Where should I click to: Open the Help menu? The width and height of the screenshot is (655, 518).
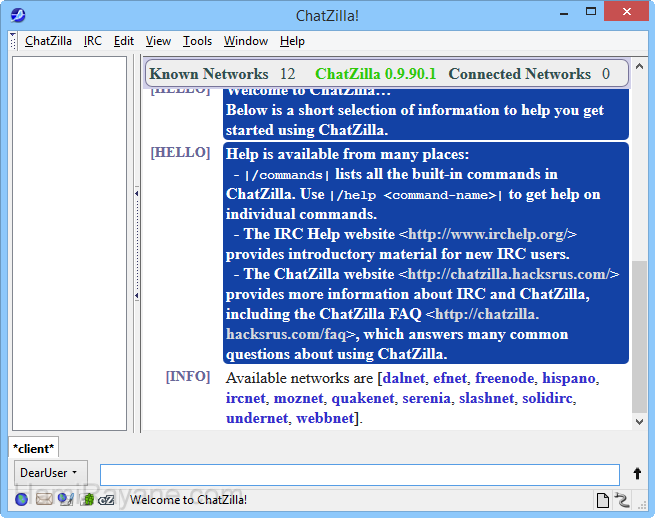(x=292, y=41)
